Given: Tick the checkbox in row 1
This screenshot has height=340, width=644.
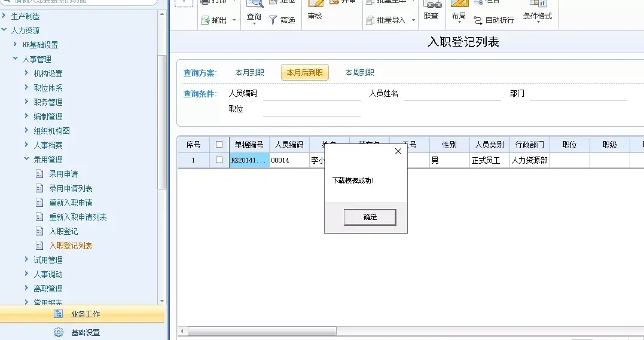Looking at the screenshot, I should [x=219, y=160].
